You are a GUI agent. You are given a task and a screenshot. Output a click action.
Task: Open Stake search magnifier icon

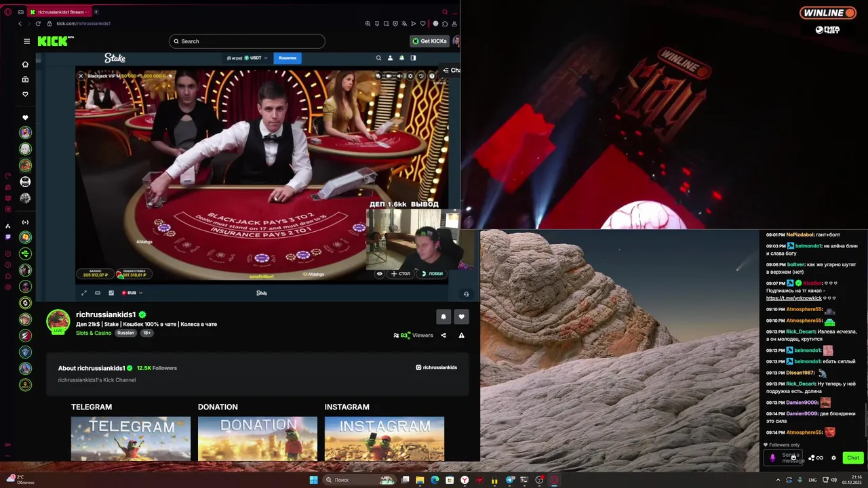point(378,58)
